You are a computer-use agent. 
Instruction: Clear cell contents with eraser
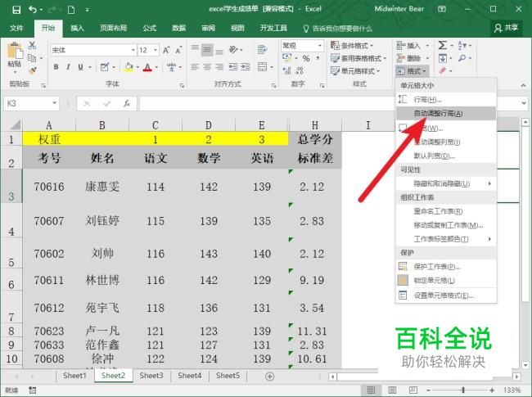point(443,70)
